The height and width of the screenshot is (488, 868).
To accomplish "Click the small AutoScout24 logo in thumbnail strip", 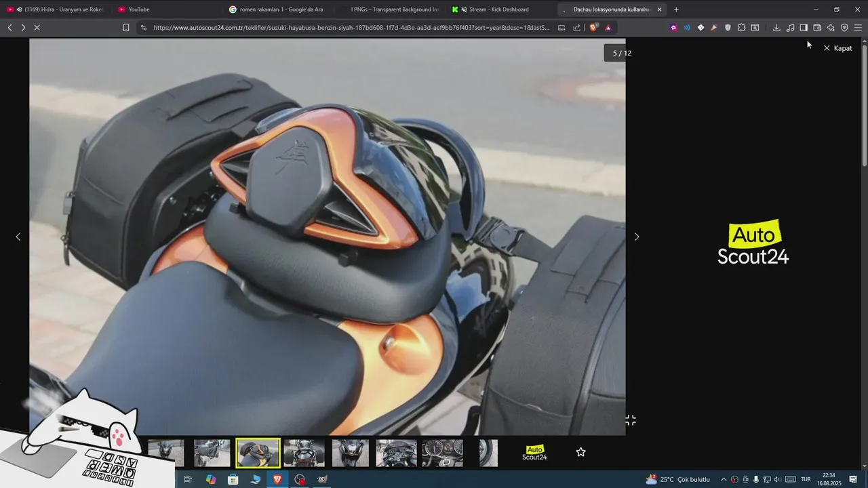I will pos(534,453).
